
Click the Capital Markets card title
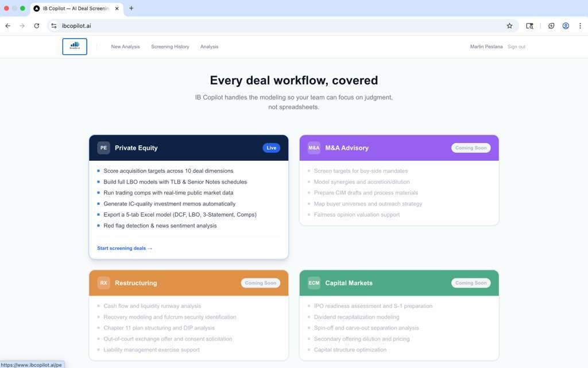[349, 283]
